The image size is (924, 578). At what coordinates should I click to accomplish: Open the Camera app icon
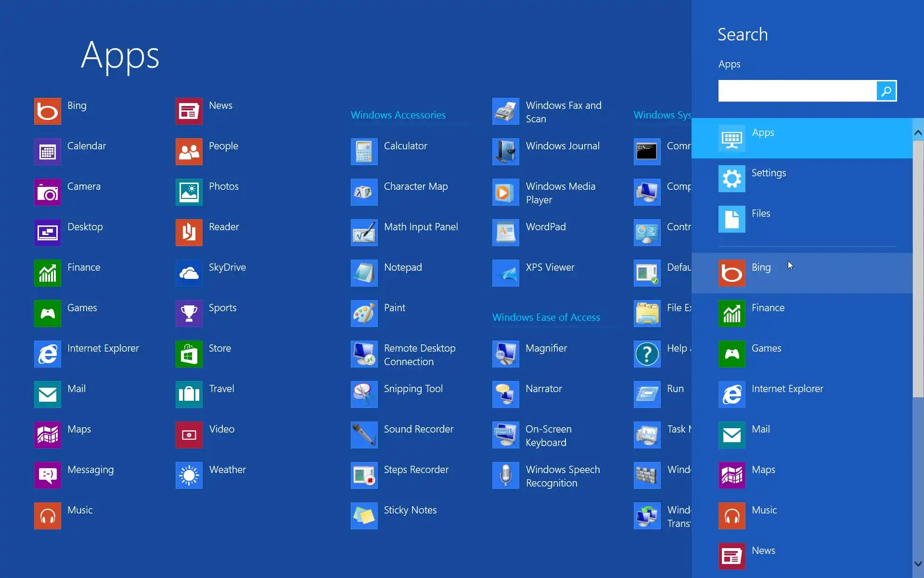click(47, 192)
